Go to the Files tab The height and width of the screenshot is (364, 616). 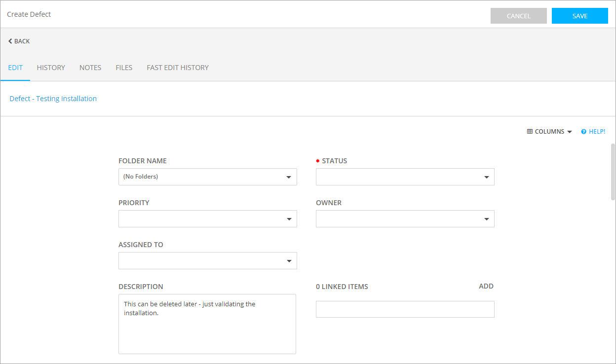(124, 68)
